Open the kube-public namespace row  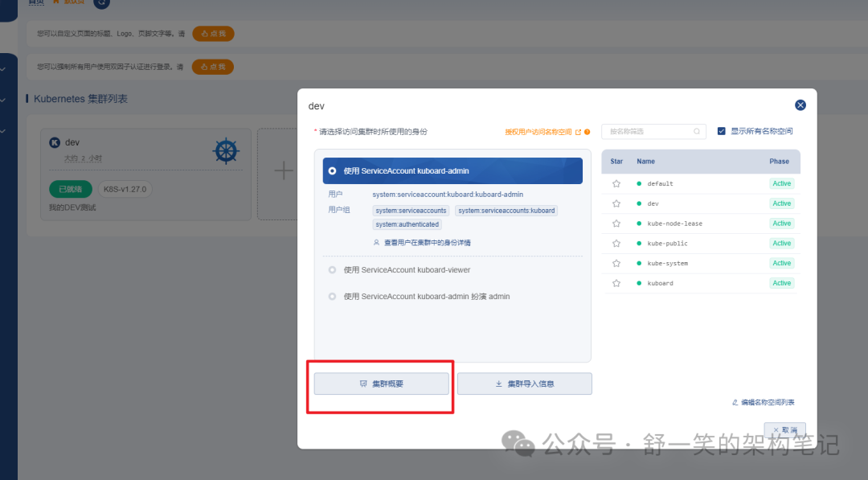point(701,244)
